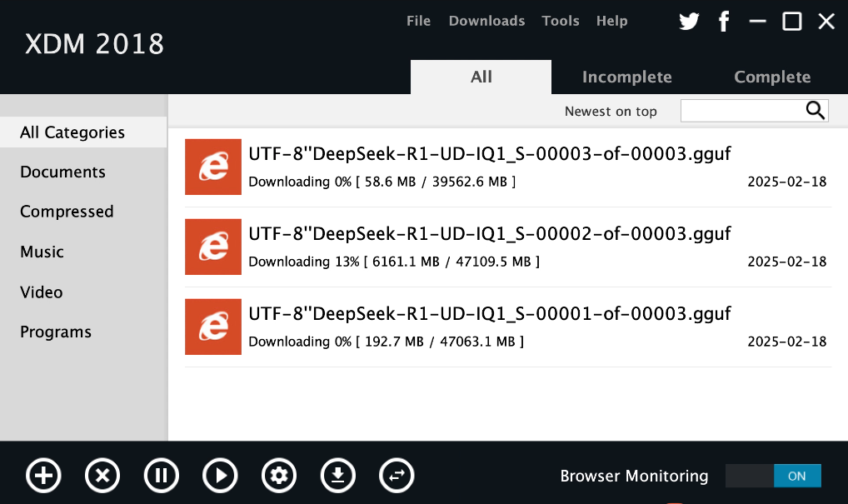
Task: Click the delete download X icon
Action: [102, 476]
